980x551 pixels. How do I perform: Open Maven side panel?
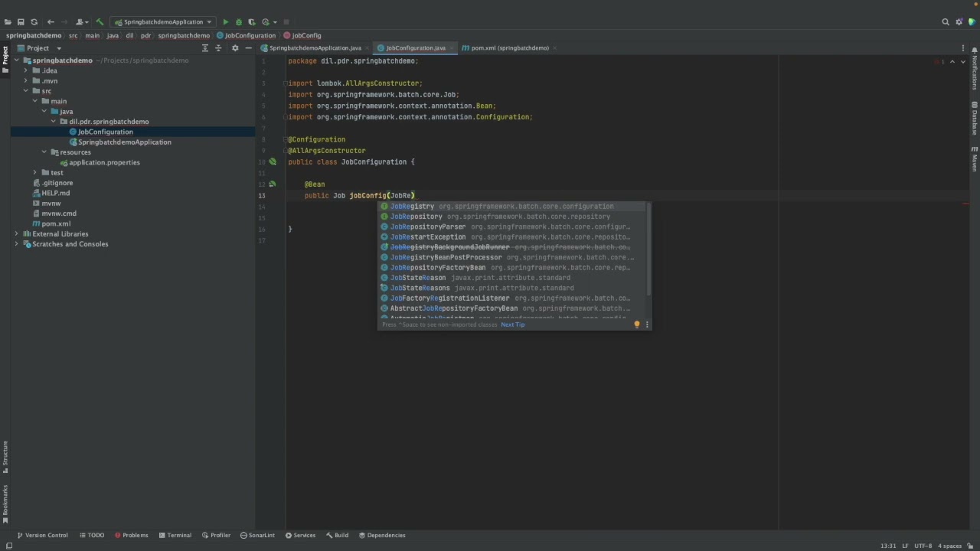[975, 159]
